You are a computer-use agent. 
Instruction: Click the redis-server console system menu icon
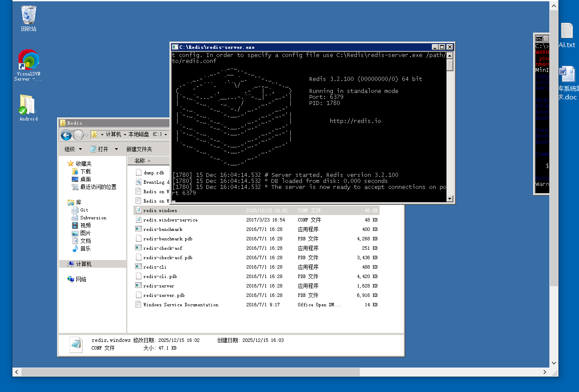[175, 47]
